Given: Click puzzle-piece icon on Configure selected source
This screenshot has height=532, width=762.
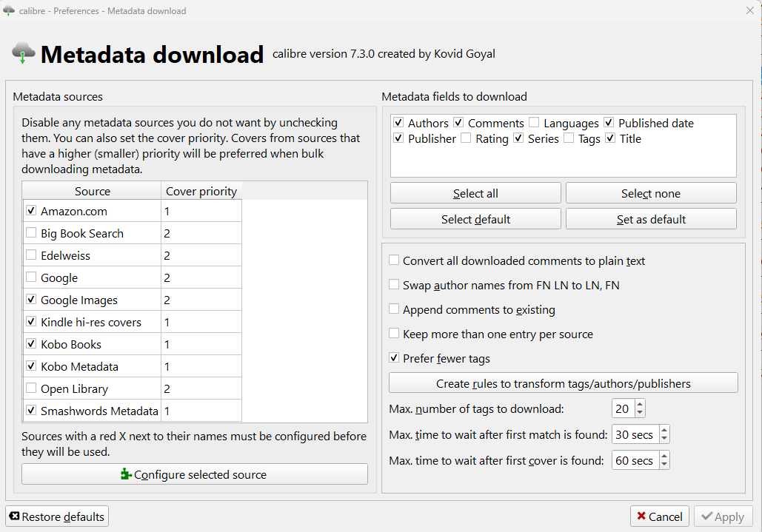Looking at the screenshot, I should coord(126,474).
